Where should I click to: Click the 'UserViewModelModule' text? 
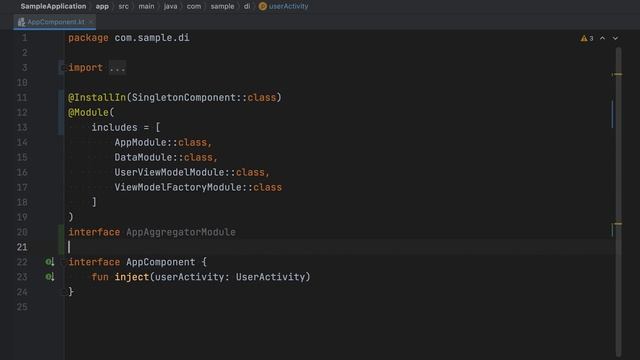tap(169, 172)
